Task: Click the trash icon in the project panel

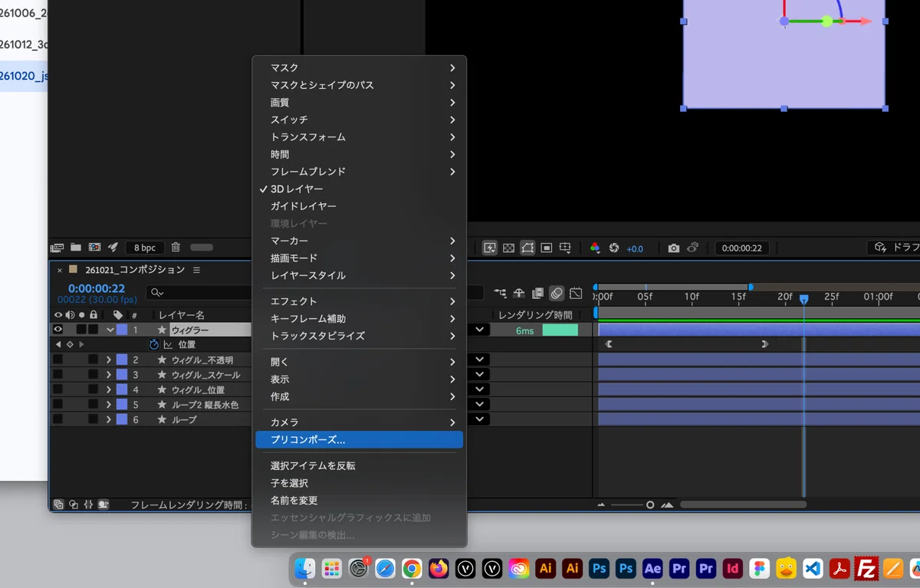Action: point(176,248)
